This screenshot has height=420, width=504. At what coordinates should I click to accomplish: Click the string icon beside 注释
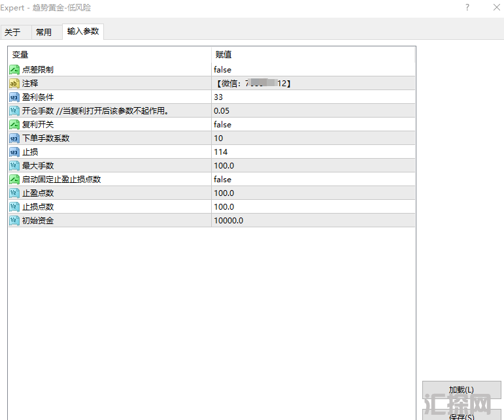click(x=14, y=84)
